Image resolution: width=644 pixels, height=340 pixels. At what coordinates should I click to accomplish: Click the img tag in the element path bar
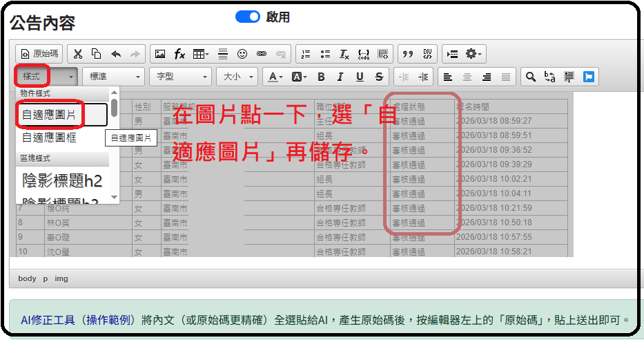(x=61, y=278)
